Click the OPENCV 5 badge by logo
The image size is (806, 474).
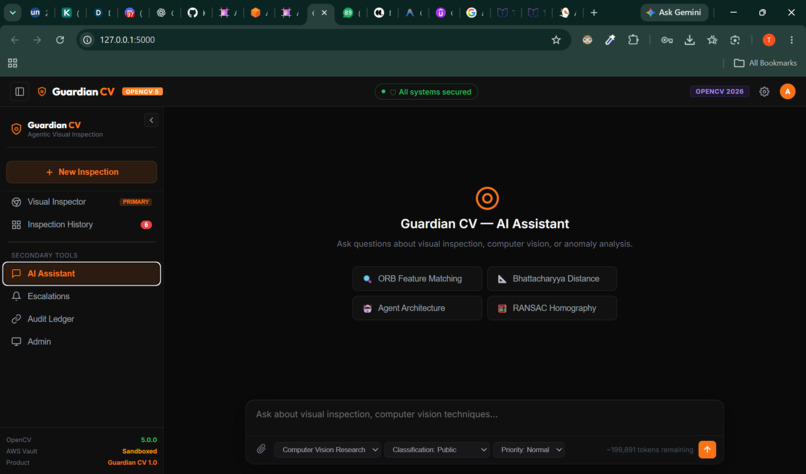click(142, 92)
